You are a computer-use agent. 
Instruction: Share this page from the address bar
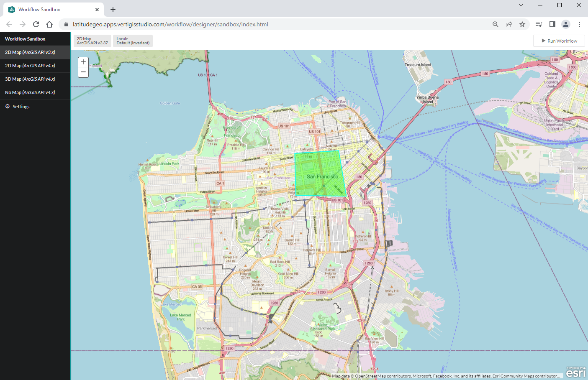coord(509,24)
